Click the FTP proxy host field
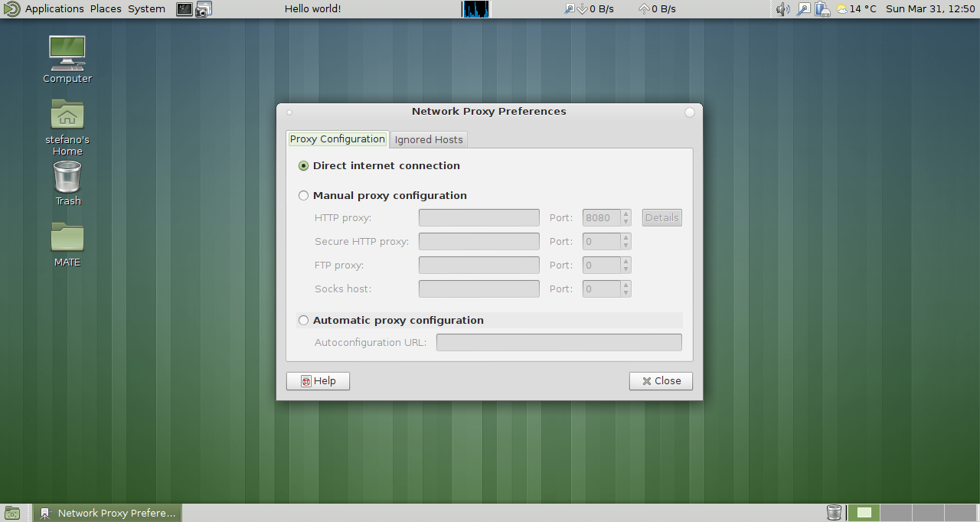The height and width of the screenshot is (522, 980). [x=479, y=266]
